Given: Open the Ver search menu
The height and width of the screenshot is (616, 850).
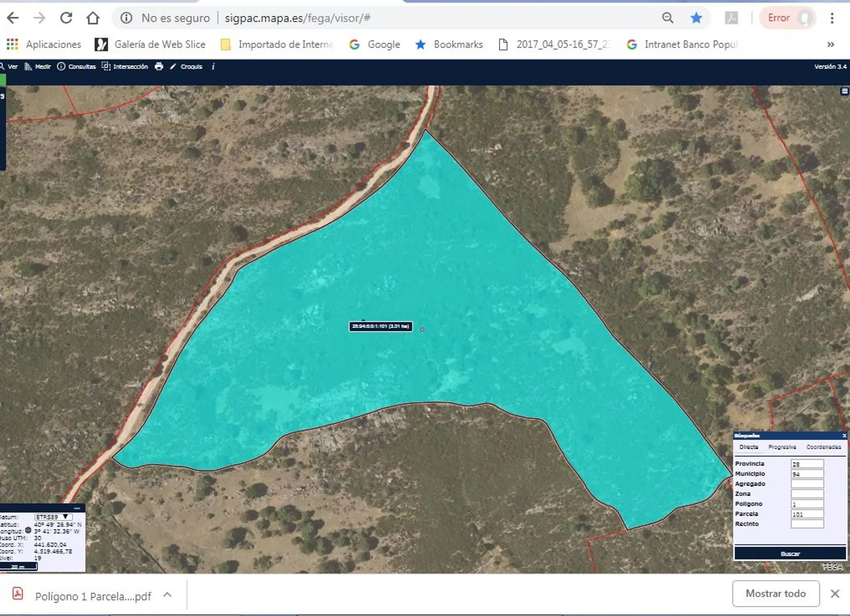Looking at the screenshot, I should point(9,67).
